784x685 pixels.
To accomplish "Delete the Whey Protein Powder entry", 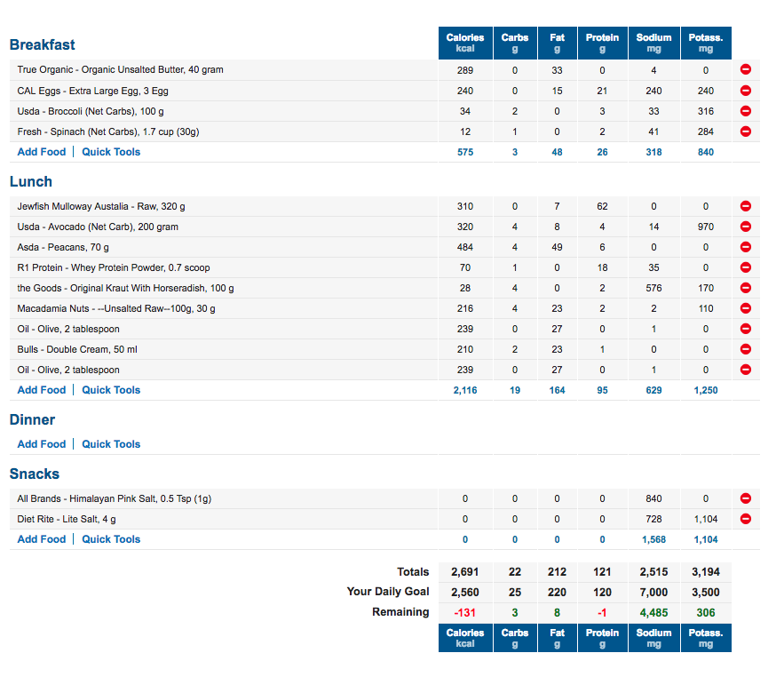I will (x=746, y=267).
